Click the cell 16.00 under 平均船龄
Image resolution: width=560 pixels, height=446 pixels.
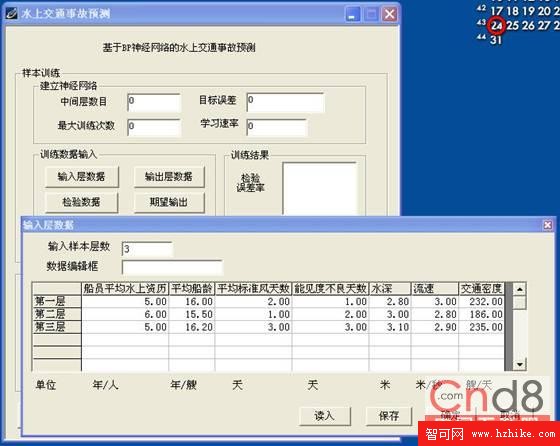pos(192,302)
